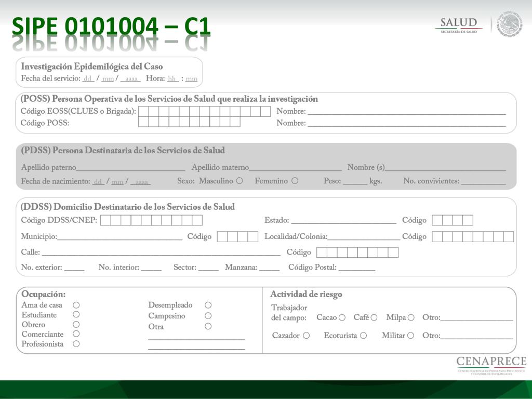The height and width of the screenshot is (399, 532).
Task: Click the Estado name field
Action: [x=344, y=220]
